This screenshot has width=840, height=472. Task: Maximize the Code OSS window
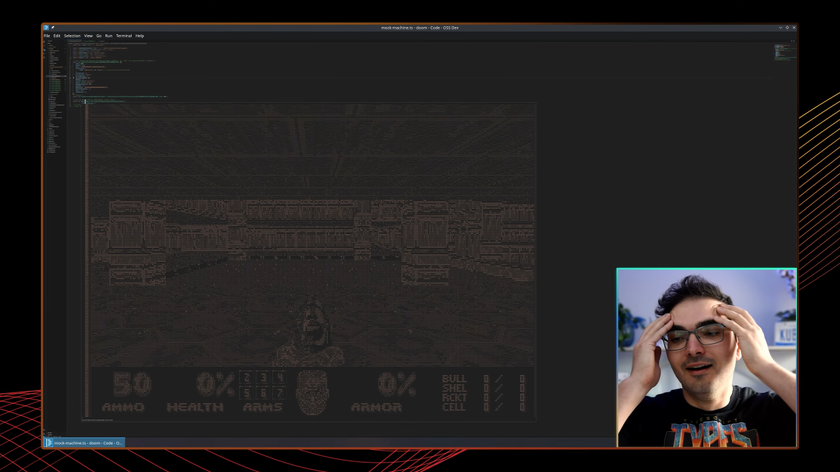click(788, 27)
